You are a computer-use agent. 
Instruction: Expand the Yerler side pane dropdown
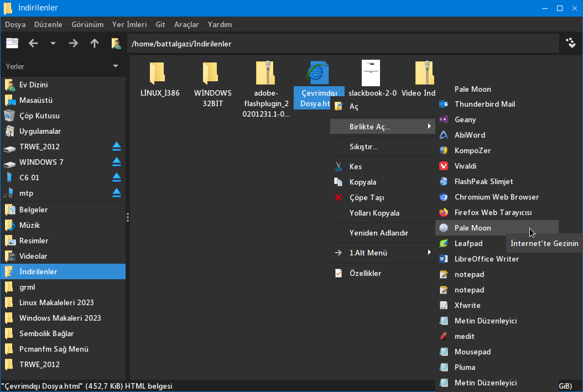116,66
